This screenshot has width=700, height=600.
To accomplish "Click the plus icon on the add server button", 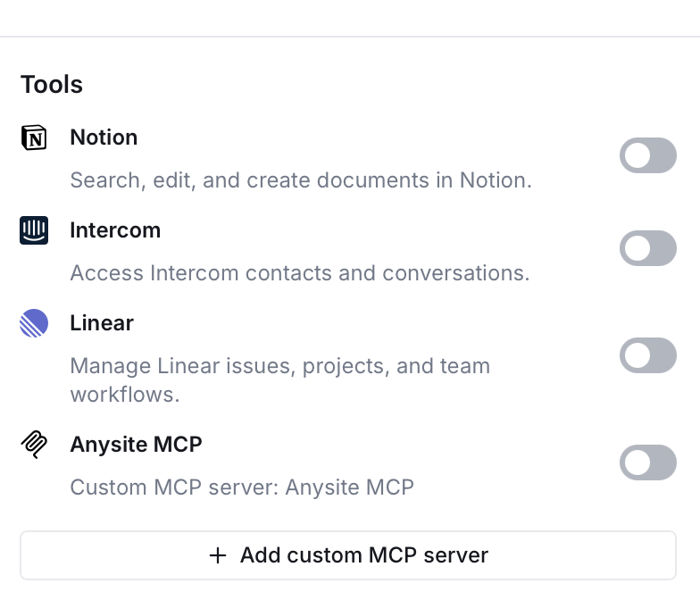I will point(218,555).
